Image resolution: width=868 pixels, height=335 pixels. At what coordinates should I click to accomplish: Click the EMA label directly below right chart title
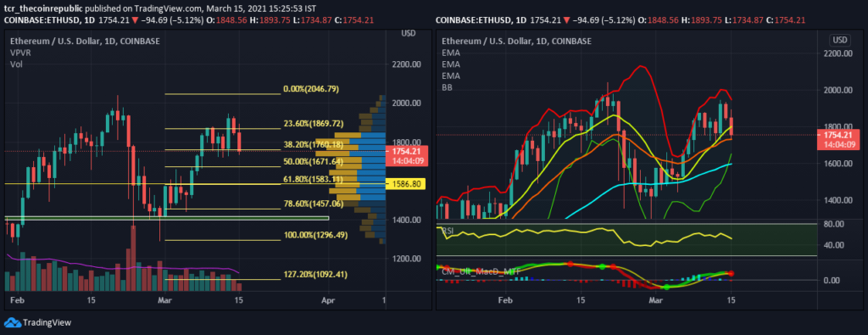tap(451, 53)
